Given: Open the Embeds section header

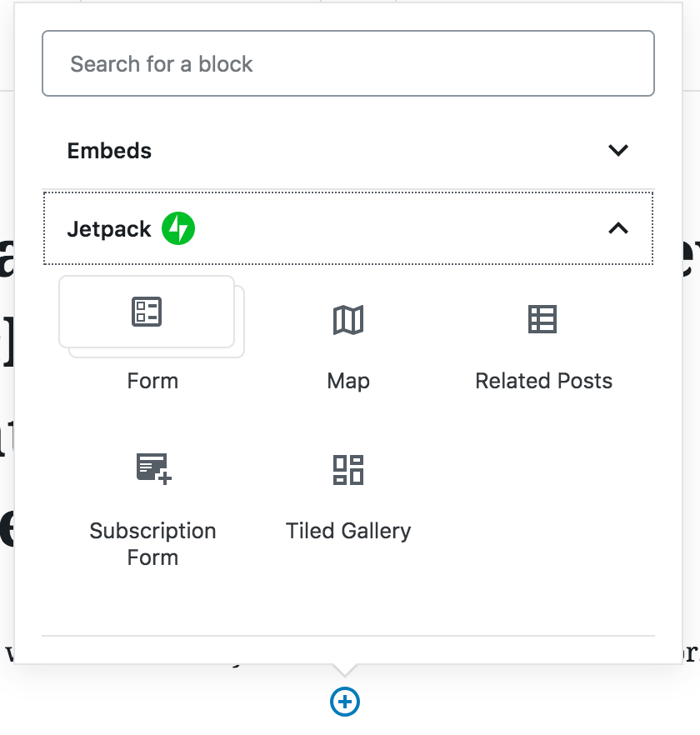Looking at the screenshot, I should (x=347, y=151).
